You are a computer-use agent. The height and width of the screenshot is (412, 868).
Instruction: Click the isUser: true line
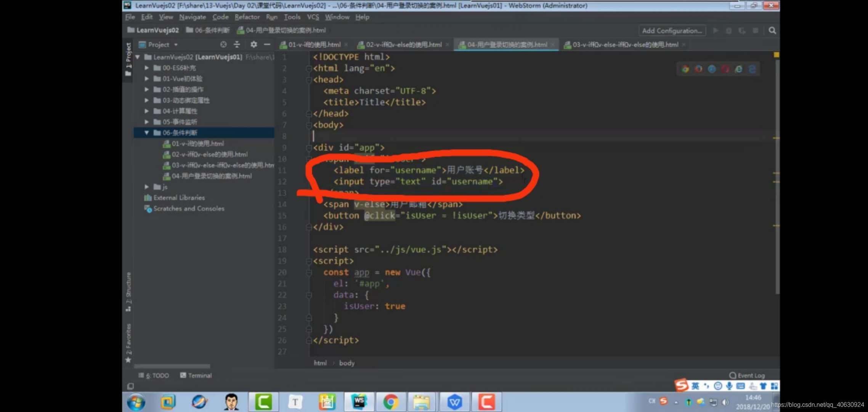pos(374,306)
